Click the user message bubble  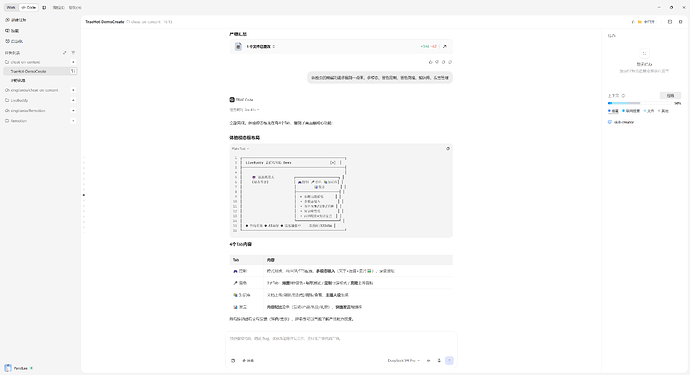(380, 77)
